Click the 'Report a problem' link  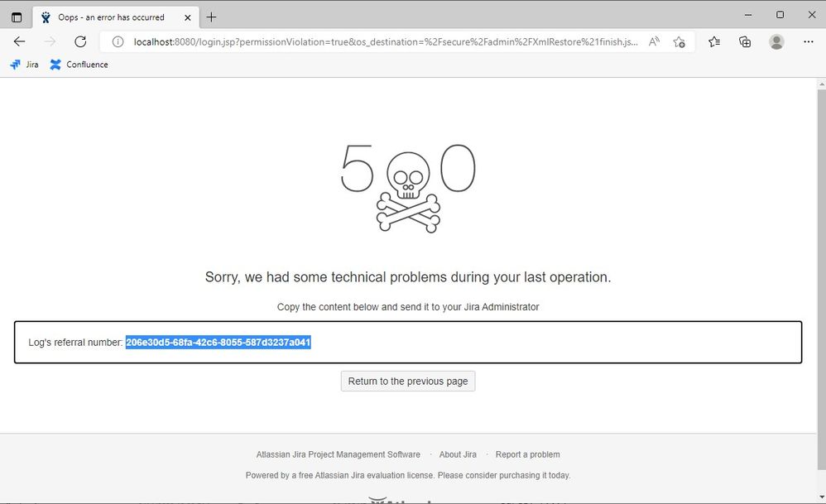pos(527,454)
